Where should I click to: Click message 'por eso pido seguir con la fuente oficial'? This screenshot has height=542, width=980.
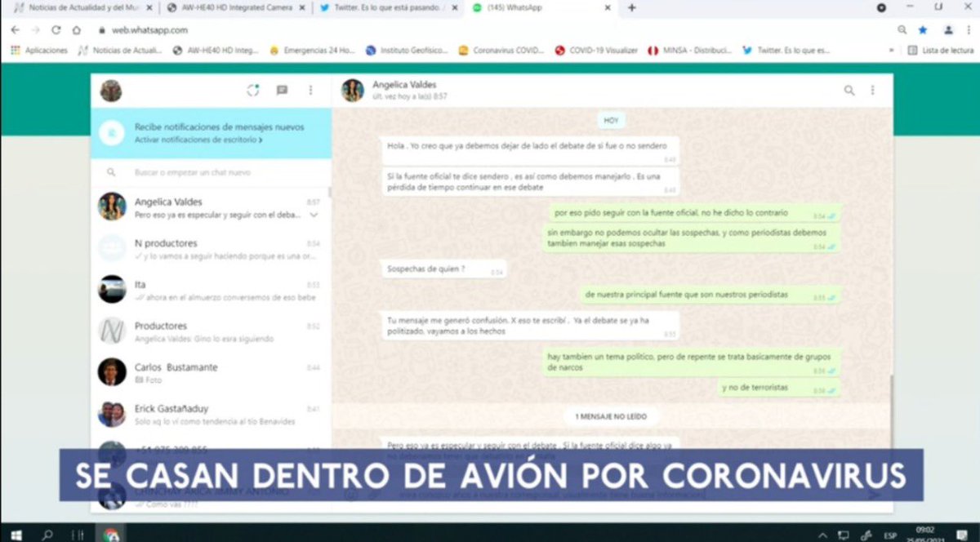click(693, 213)
